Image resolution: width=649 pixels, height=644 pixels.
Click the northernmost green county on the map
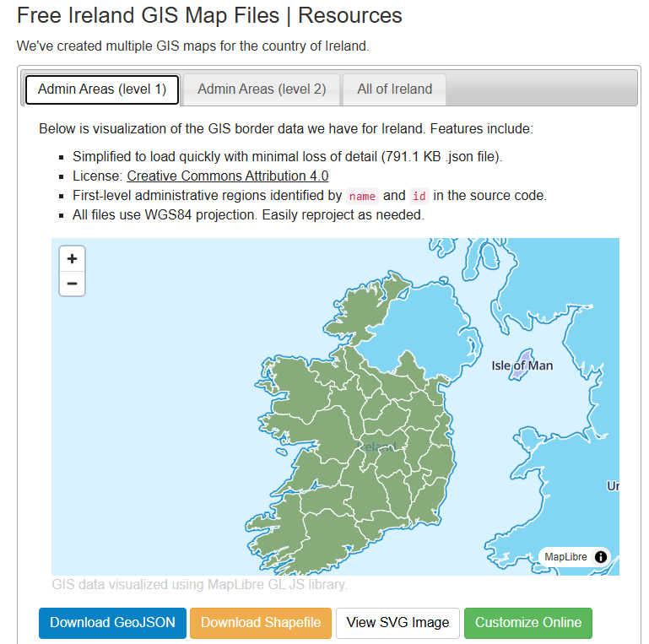click(x=363, y=304)
